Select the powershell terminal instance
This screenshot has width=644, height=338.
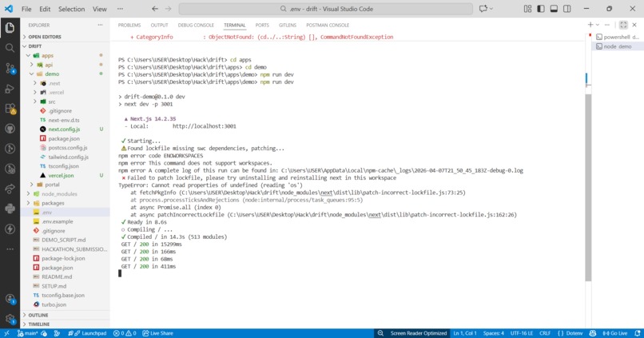pos(618,37)
